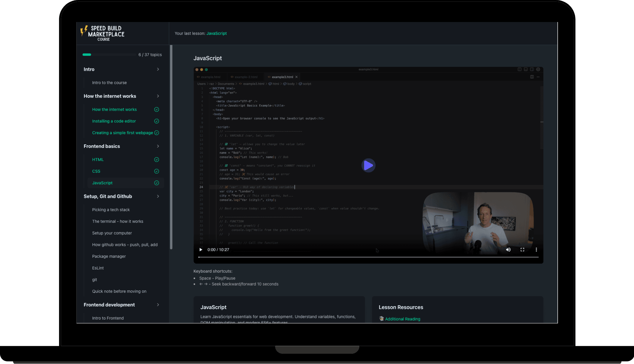The image size is (634, 364).
Task: Toggle completion check for Creating a simple first webpage
Action: tap(157, 133)
